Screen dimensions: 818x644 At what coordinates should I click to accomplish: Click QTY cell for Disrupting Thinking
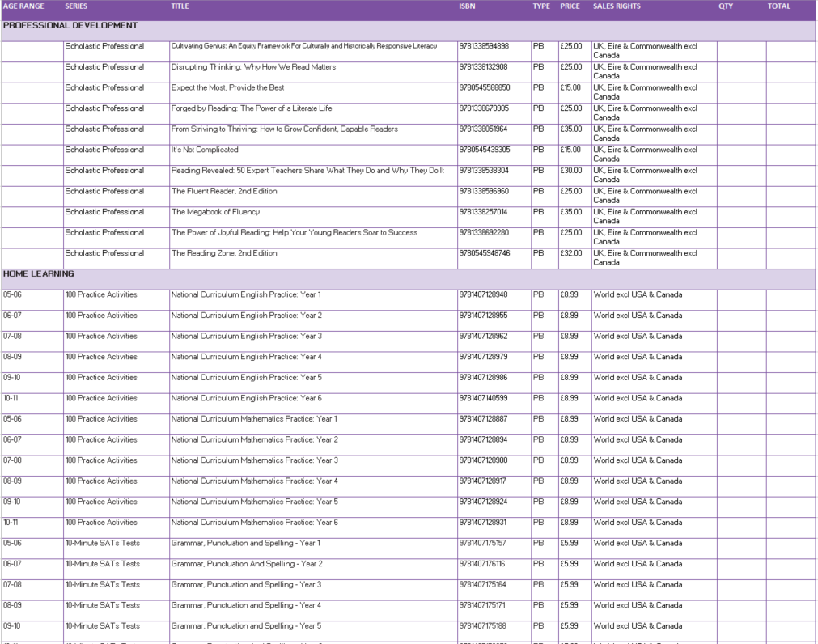(x=741, y=72)
